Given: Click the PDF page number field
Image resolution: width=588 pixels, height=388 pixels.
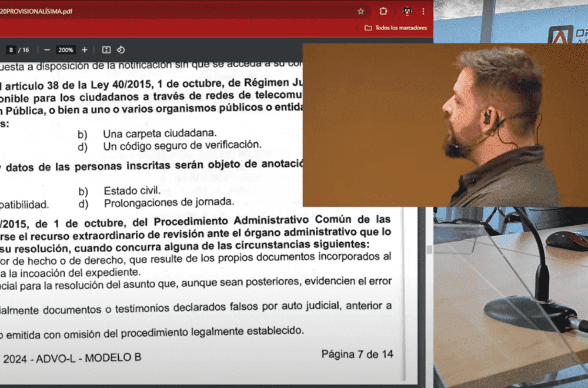Looking at the screenshot, I should click(x=11, y=50).
